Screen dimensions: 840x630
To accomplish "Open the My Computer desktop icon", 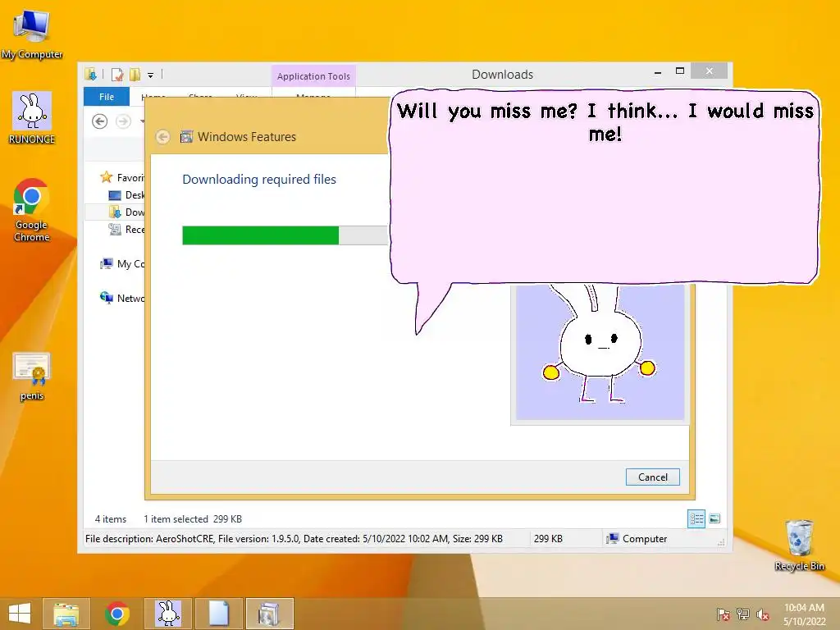I will coord(32,34).
